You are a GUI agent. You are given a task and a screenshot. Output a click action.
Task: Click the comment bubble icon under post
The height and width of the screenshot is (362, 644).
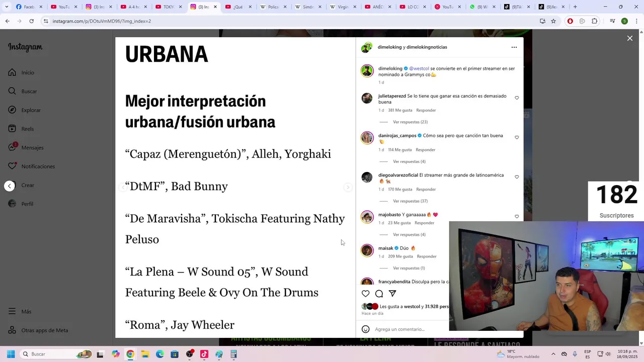click(x=379, y=294)
